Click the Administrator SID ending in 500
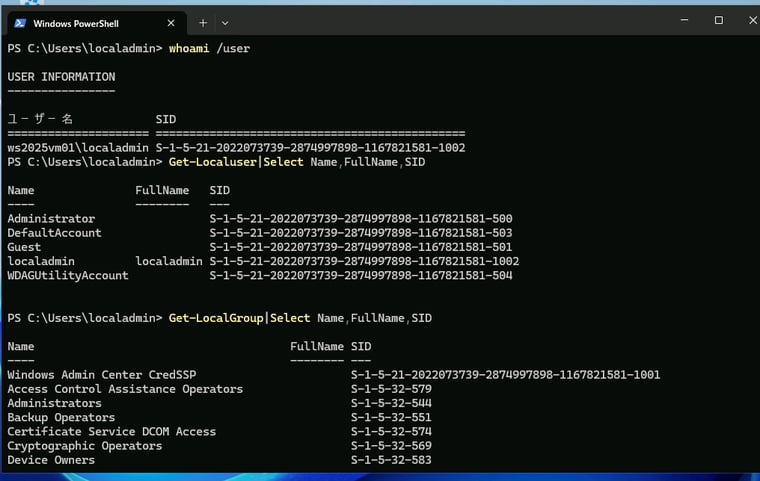 click(360, 219)
